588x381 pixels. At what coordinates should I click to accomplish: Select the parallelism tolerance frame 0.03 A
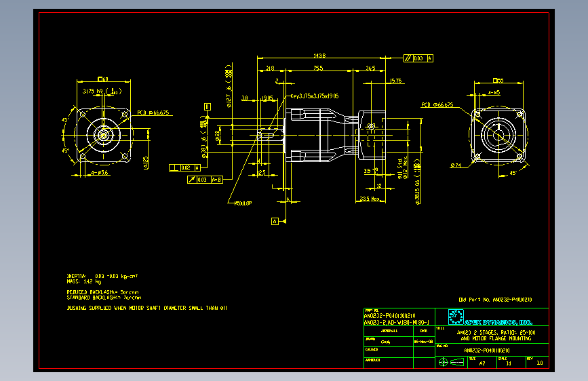tap(418, 58)
